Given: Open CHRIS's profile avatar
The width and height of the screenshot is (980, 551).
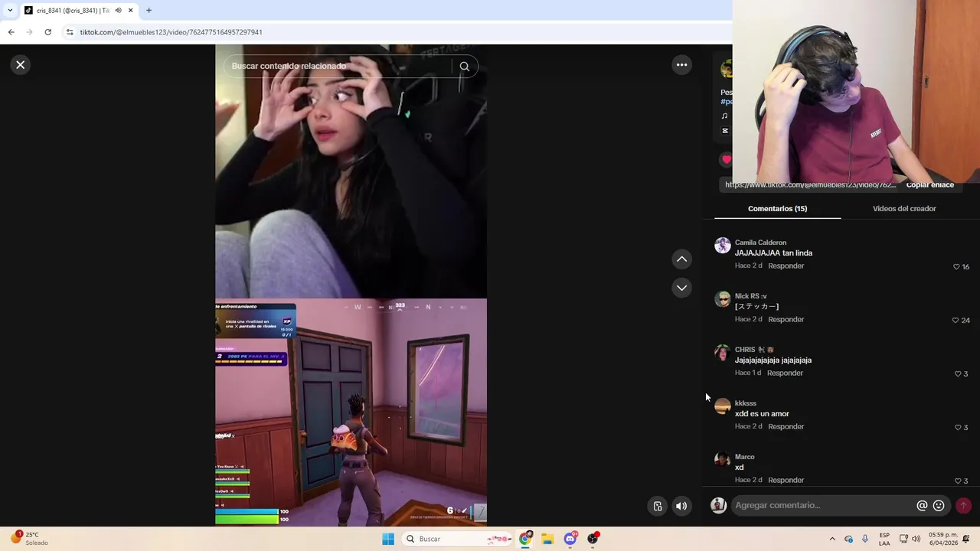Looking at the screenshot, I should 723,353.
